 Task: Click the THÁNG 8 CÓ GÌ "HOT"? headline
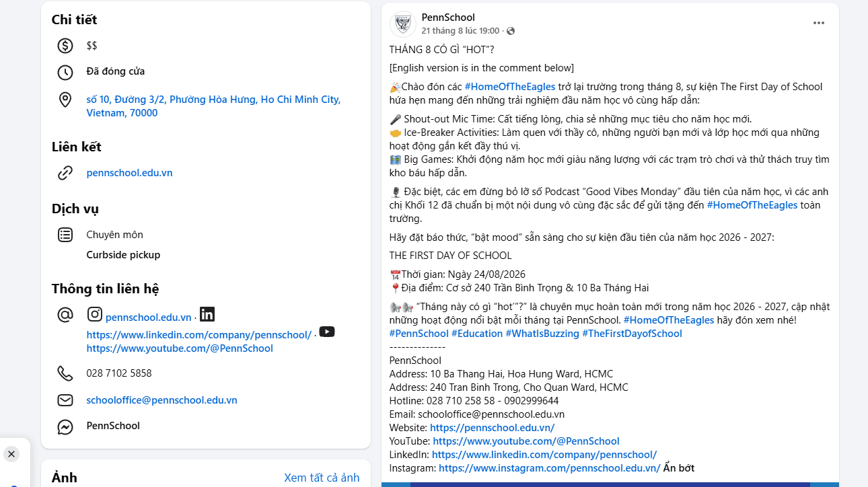[442, 50]
